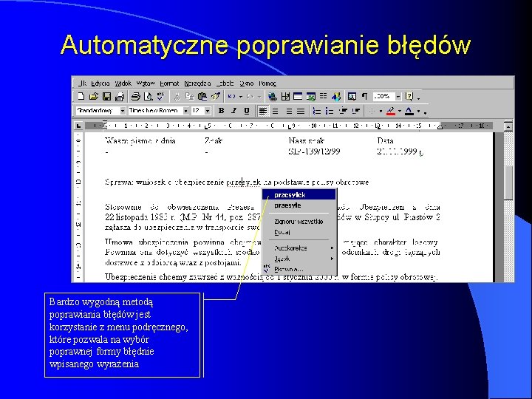Increase the paragraph indent
The width and height of the screenshot is (532, 399).
356,111
